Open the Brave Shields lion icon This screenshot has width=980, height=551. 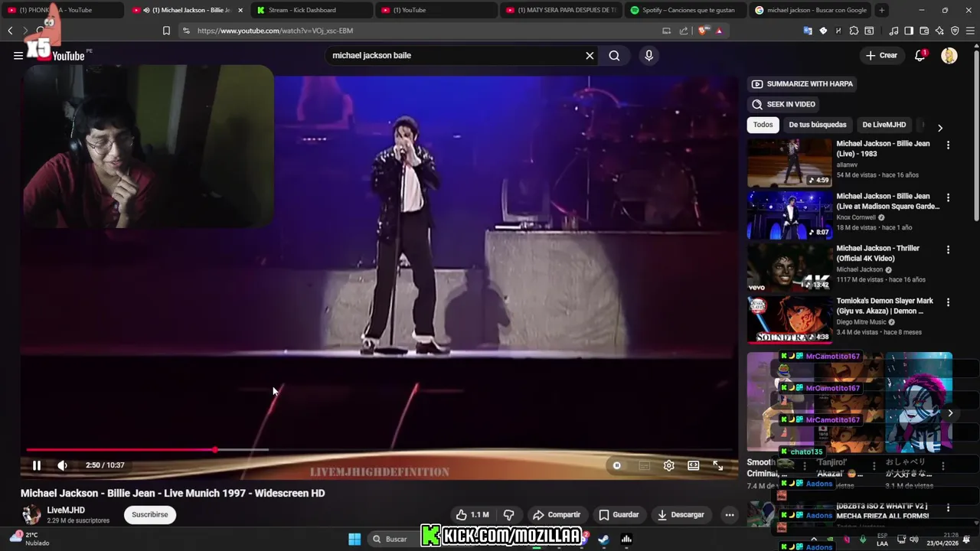click(702, 31)
